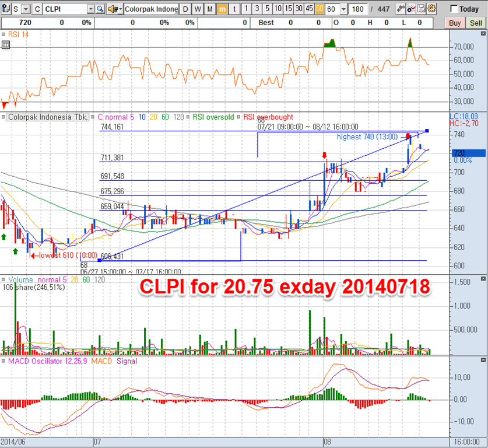The image size is (488, 448).
Task: Choose the 5-minute interval button
Action: (268, 9)
